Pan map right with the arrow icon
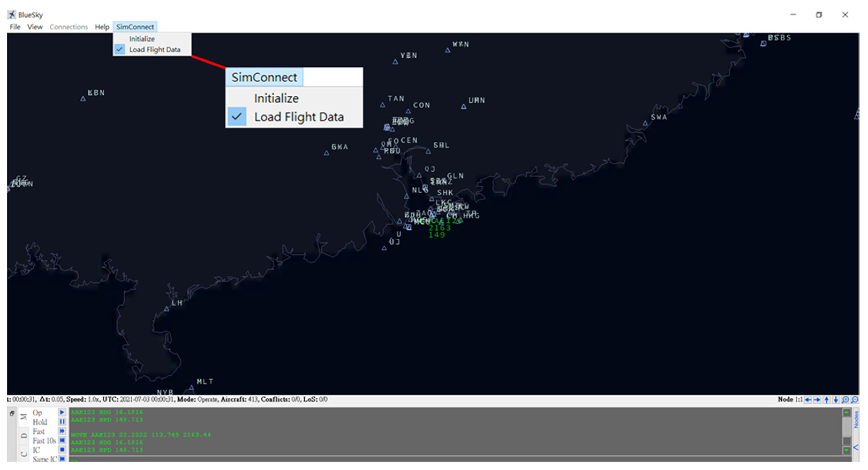Viewport: 868px width, 470px height. [817, 400]
